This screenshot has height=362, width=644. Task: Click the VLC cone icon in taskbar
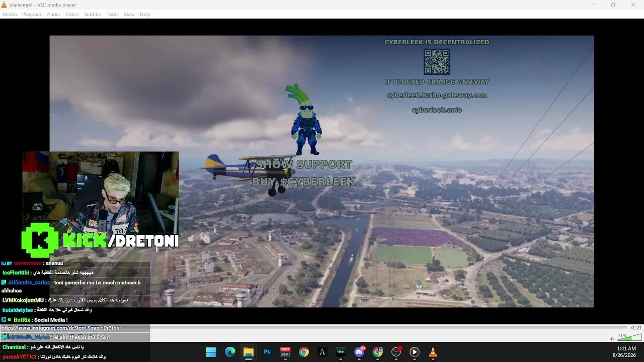pos(433,352)
